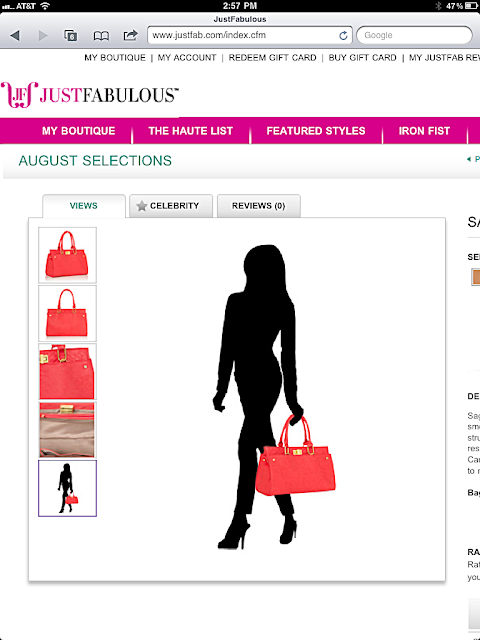480x640 pixels.
Task: Click the Celebrity tab star icon
Action: [142, 206]
